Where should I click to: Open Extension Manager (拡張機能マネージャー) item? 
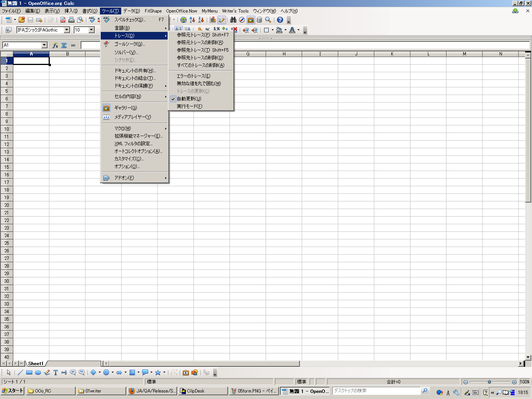coord(135,136)
